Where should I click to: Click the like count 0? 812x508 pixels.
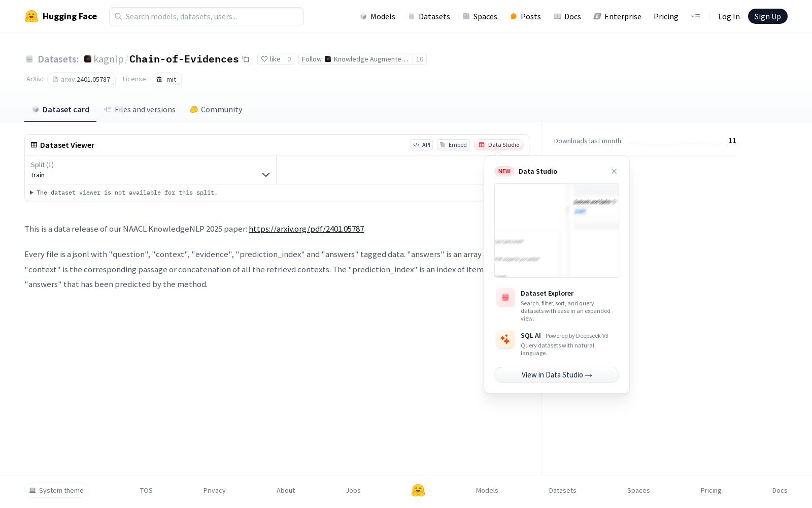[289, 59]
